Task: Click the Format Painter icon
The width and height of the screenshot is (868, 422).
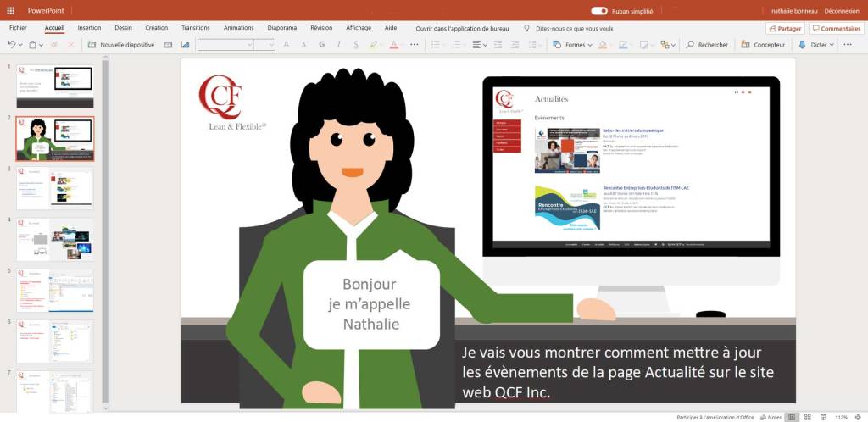Action: 53,45
